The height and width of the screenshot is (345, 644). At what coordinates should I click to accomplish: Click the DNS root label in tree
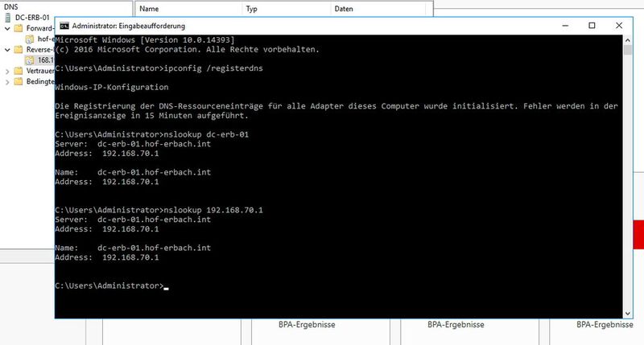pyautogui.click(x=11, y=7)
